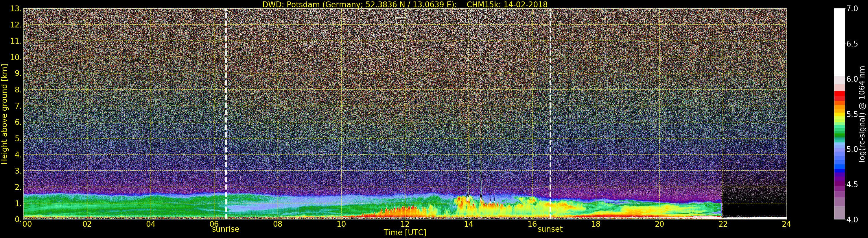Click the height axis tick '11.'

pos(16,41)
